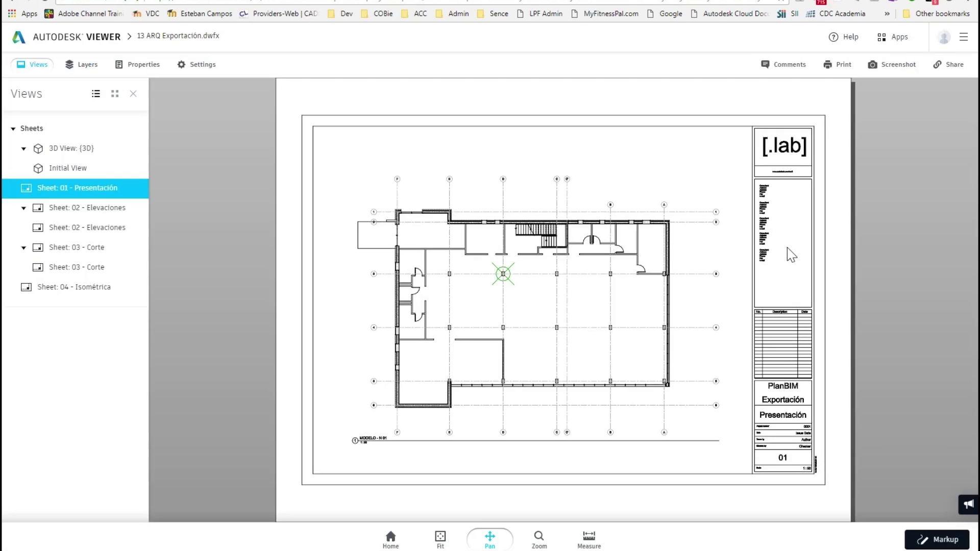Activate the Measure tool
980x551 pixels.
(589, 539)
